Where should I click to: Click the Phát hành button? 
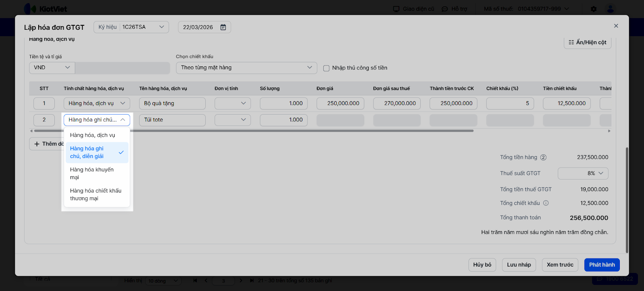602,265
